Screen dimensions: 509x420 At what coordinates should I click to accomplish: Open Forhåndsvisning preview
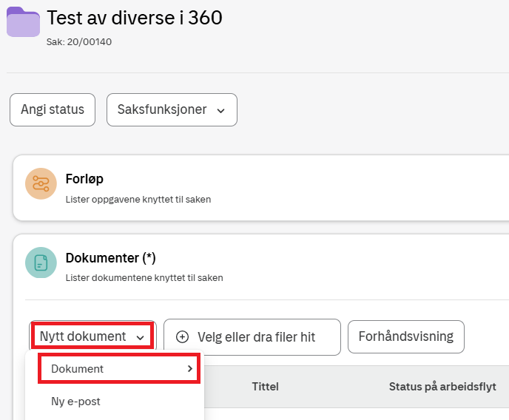pyautogui.click(x=405, y=336)
